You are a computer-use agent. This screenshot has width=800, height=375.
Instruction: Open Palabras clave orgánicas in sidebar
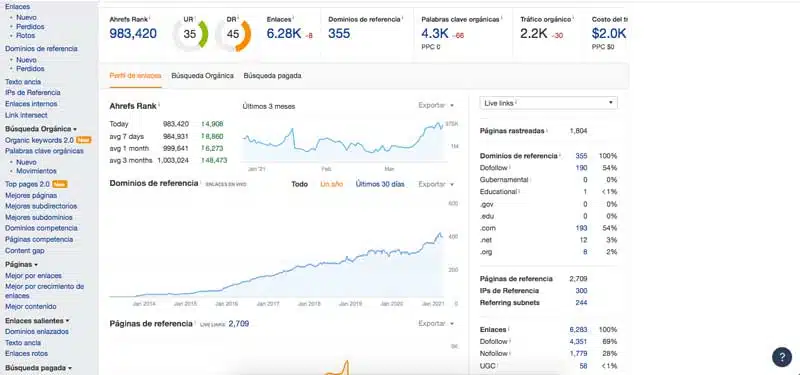[x=44, y=151]
